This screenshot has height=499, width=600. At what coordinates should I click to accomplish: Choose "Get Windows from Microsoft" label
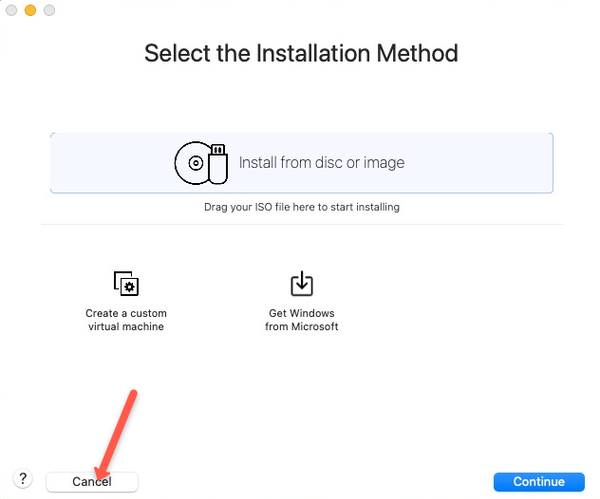[x=302, y=320]
